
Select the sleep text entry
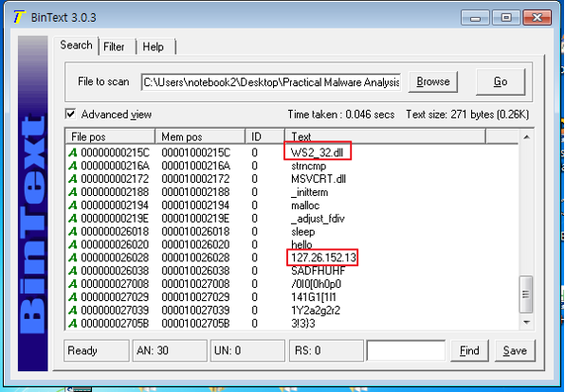click(x=303, y=231)
